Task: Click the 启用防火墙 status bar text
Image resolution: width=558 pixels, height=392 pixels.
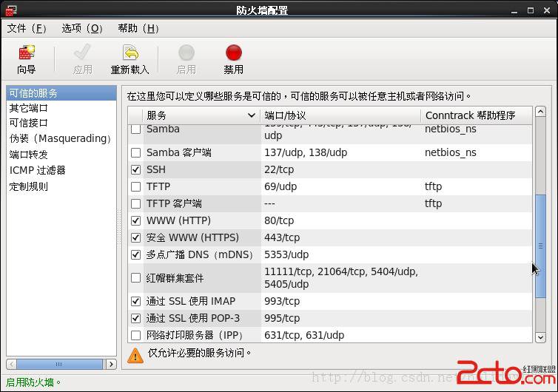Action: pos(33,382)
